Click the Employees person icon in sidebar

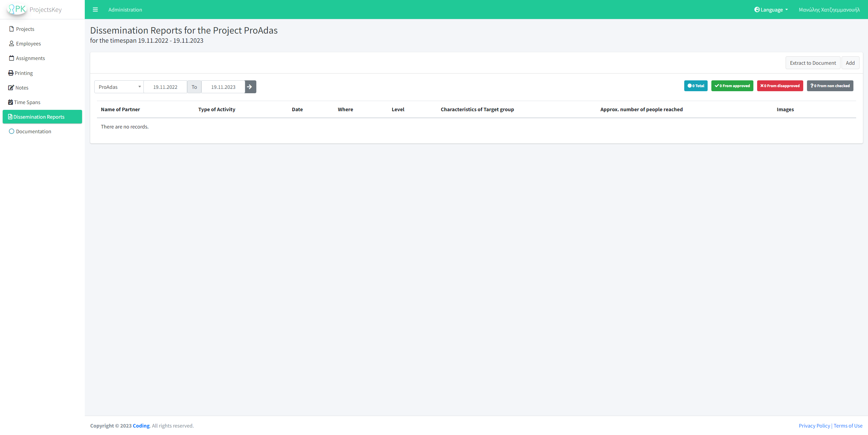point(12,43)
